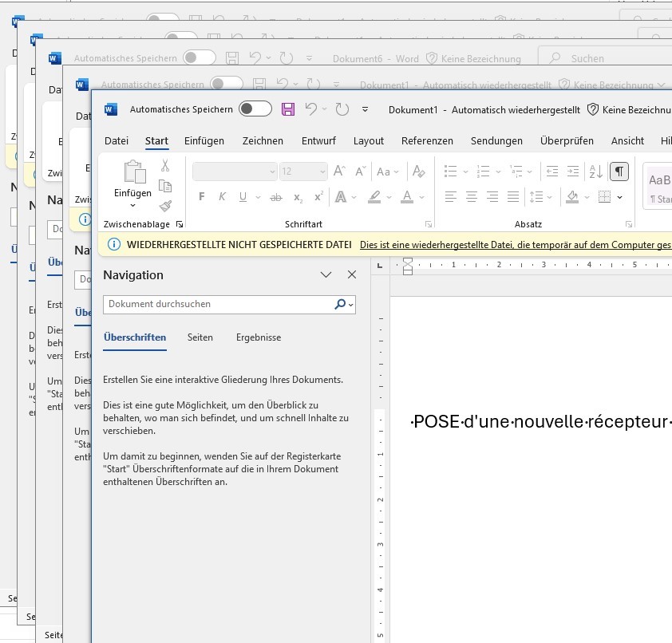Open the Zeichnen tab
This screenshot has width=672, height=643.
(263, 141)
